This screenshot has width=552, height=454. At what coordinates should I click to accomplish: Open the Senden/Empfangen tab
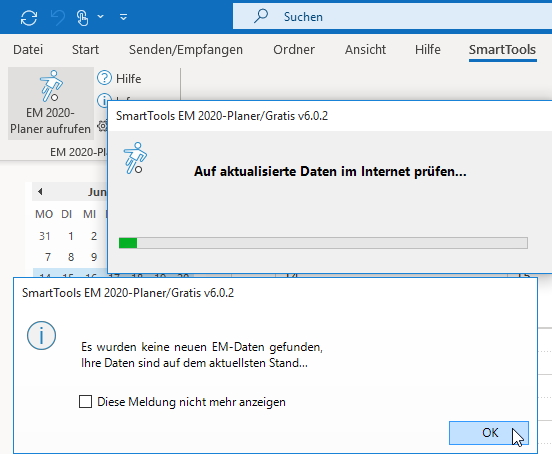[x=186, y=50]
